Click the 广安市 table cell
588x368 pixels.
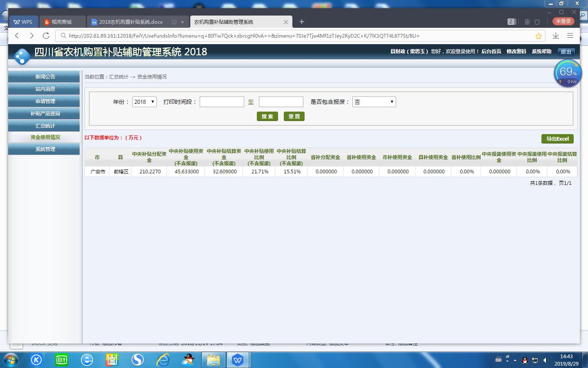pos(97,172)
